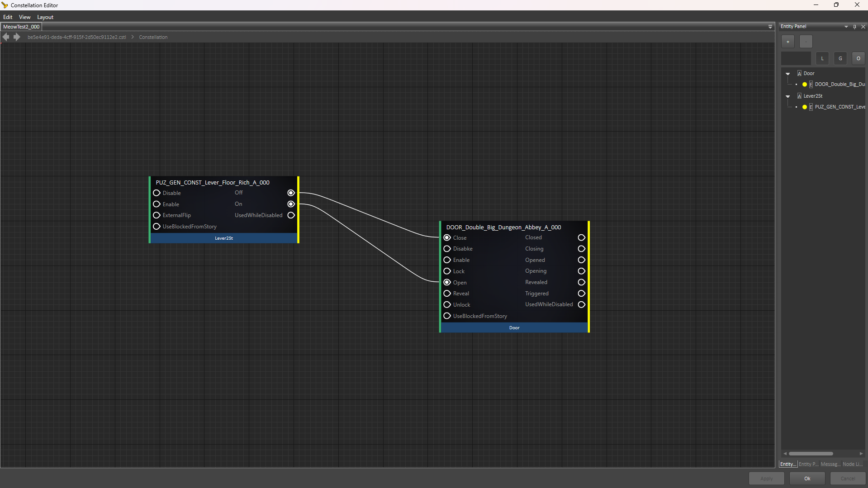Select the DOOR_Double_Big_Du tree entry

coord(840,85)
